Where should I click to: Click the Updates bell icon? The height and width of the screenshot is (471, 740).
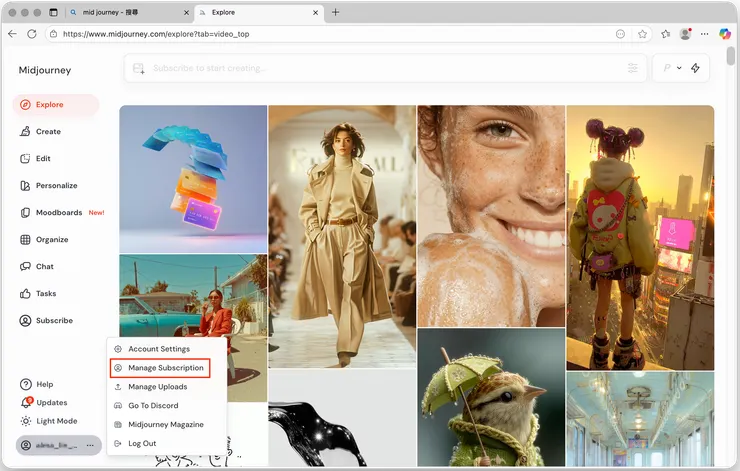click(x=27, y=402)
